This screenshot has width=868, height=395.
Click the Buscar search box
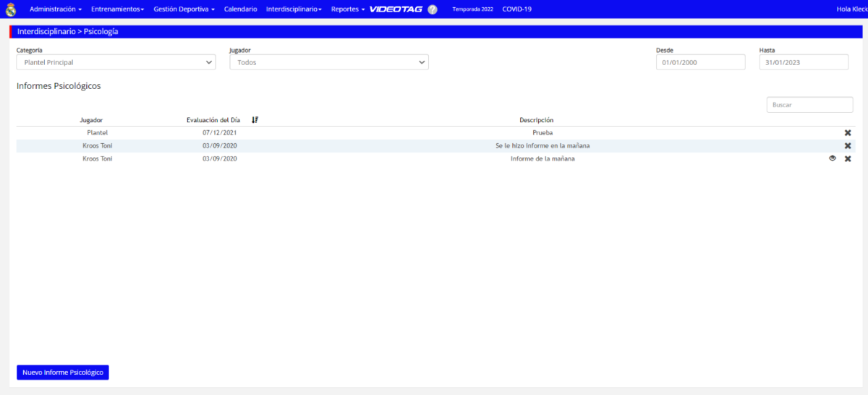coord(809,105)
